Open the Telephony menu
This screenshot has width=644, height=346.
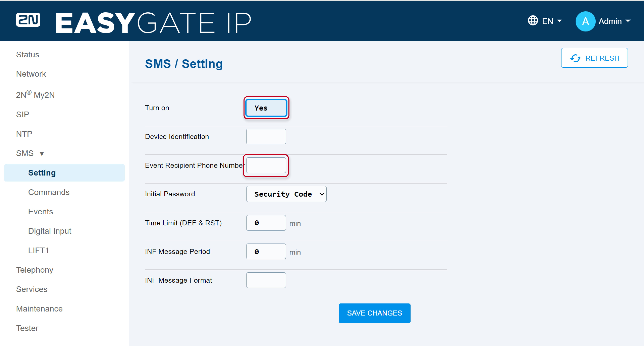click(35, 270)
